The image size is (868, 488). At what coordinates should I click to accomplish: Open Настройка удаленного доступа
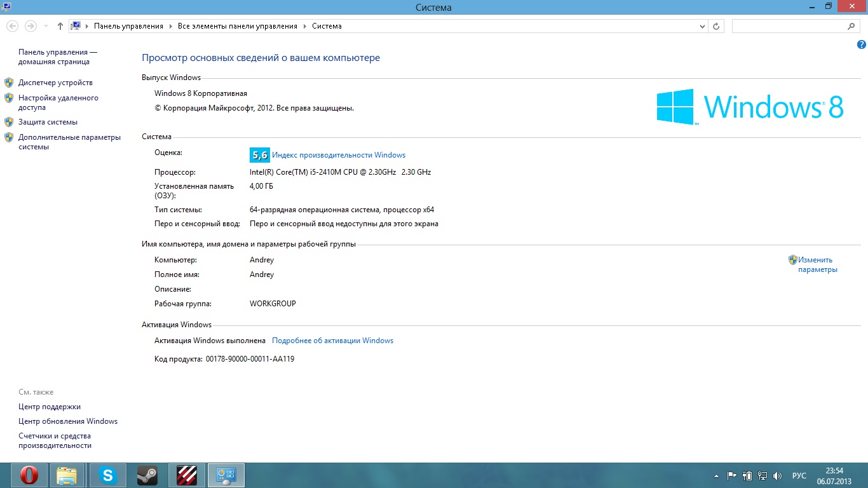click(x=58, y=103)
